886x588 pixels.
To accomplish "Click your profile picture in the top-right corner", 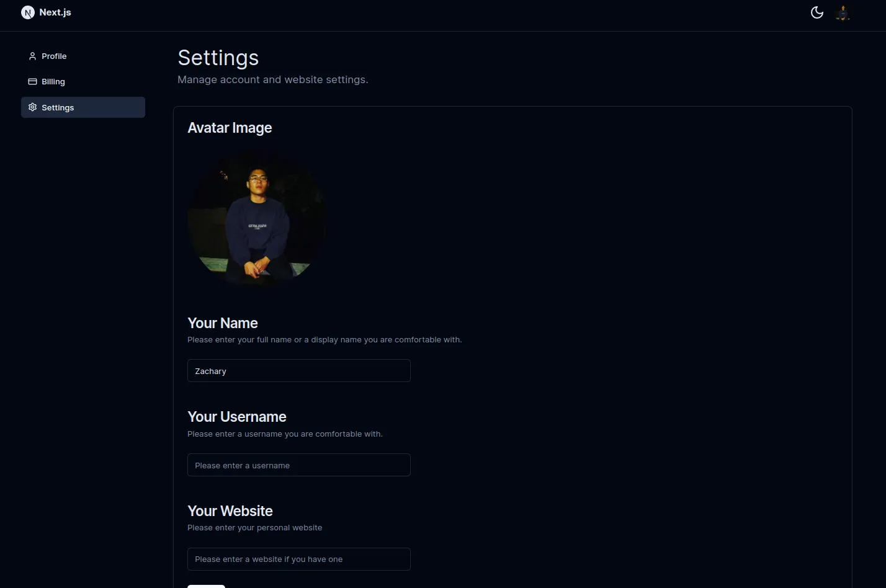I will click(843, 12).
